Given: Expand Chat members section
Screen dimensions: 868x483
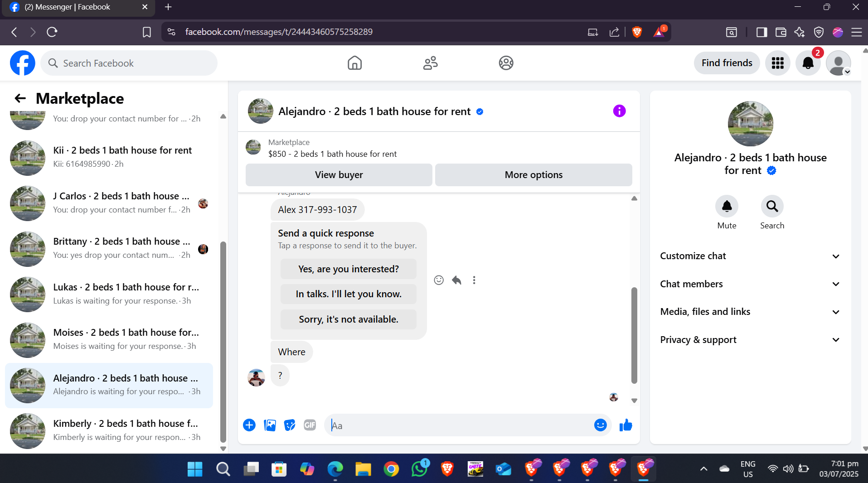Looking at the screenshot, I should pos(750,284).
